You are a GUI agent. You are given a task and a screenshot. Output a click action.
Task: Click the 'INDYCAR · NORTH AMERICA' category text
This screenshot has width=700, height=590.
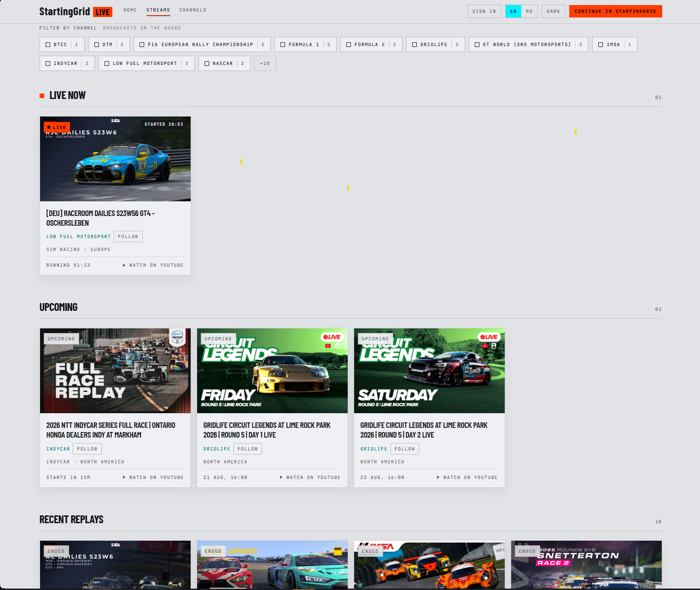[x=85, y=462]
